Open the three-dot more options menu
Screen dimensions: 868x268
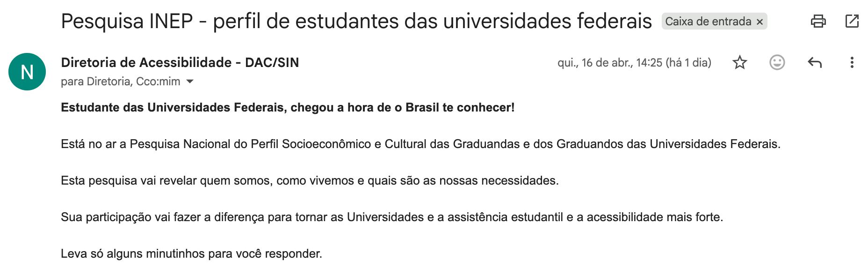[x=852, y=62]
